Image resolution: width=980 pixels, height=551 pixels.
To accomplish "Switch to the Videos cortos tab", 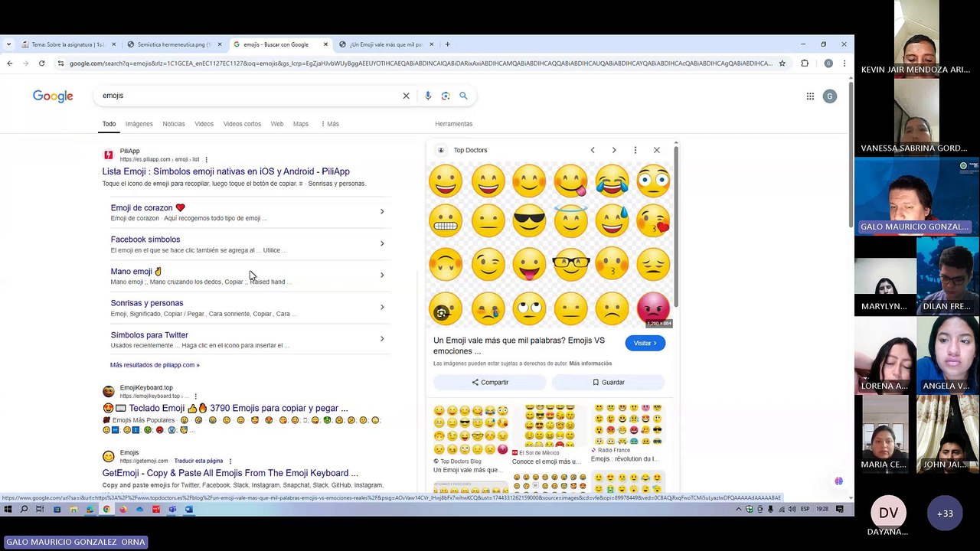I will coord(242,124).
